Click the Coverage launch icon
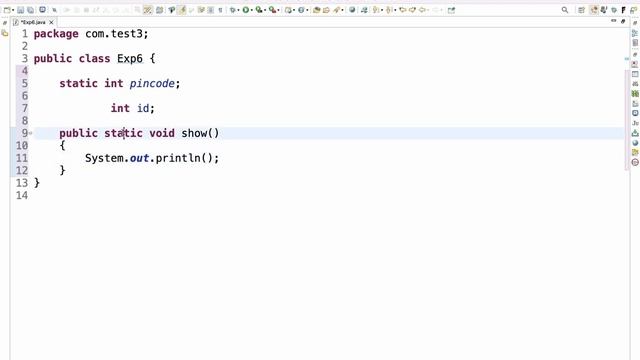 pos(259,10)
